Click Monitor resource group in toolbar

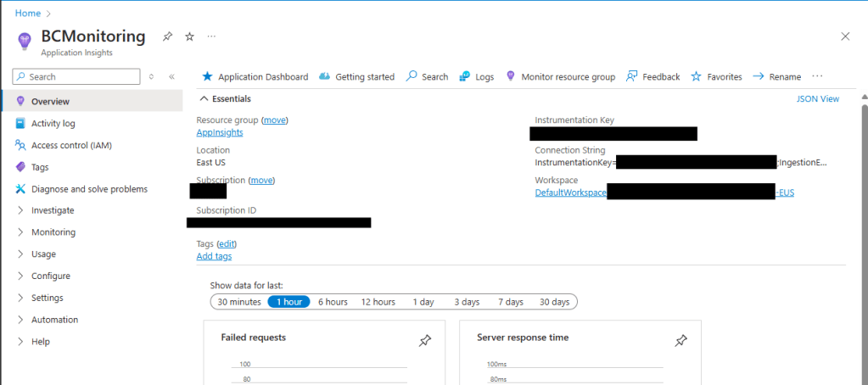point(560,76)
